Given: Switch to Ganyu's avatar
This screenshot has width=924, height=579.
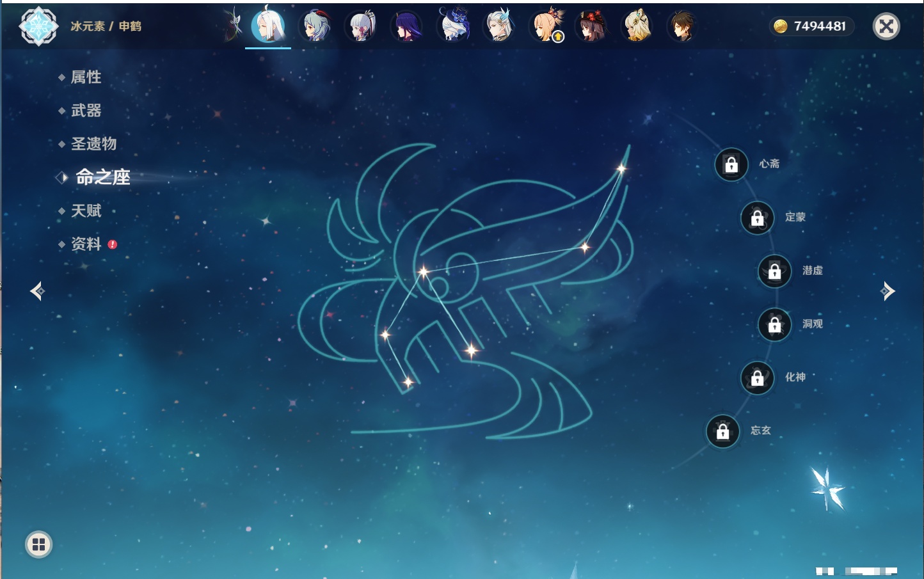Looking at the screenshot, I should point(316,26).
